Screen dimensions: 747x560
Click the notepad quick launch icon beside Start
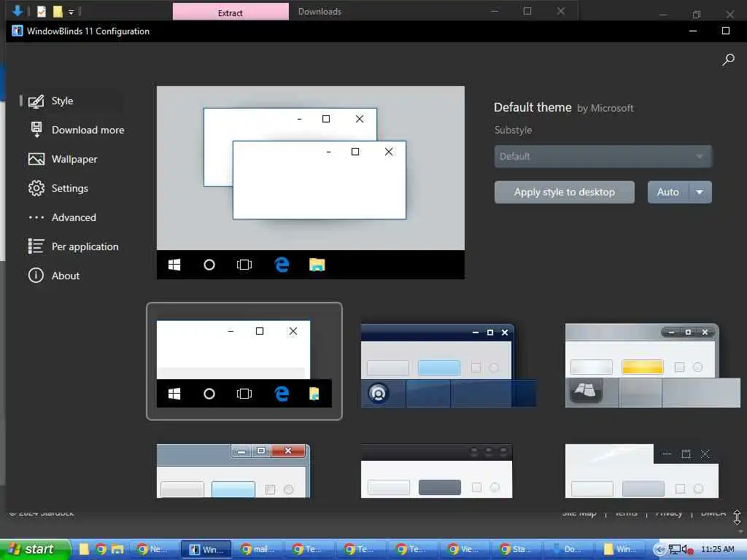coord(85,549)
